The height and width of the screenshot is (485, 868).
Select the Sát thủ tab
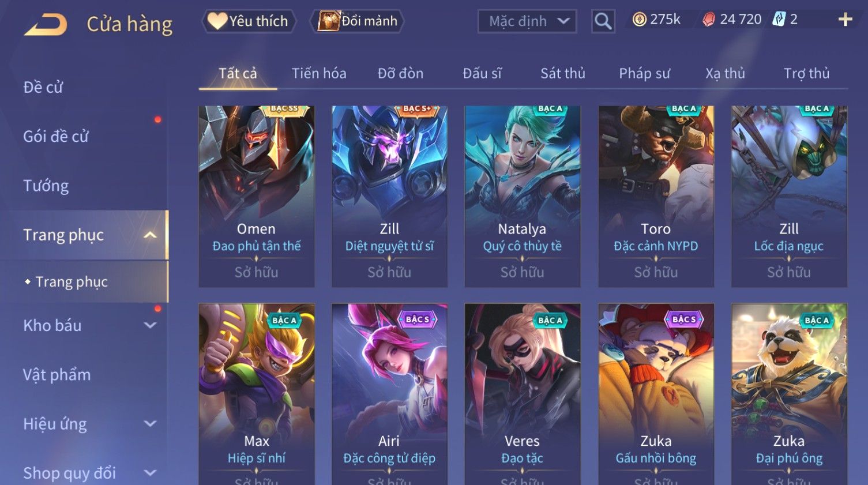point(563,74)
